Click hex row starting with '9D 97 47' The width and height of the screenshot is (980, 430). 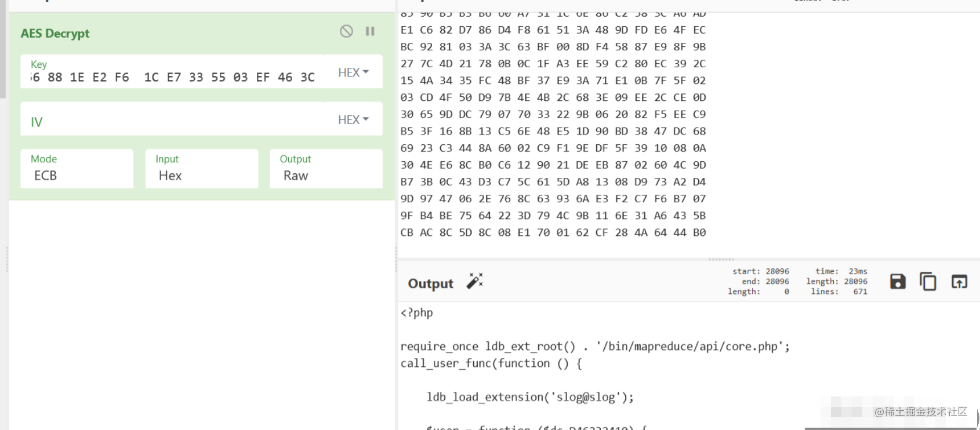pos(553,199)
